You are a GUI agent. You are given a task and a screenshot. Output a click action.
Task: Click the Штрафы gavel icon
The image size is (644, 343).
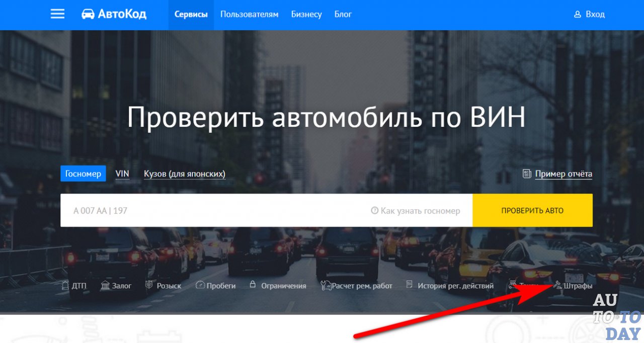557,285
